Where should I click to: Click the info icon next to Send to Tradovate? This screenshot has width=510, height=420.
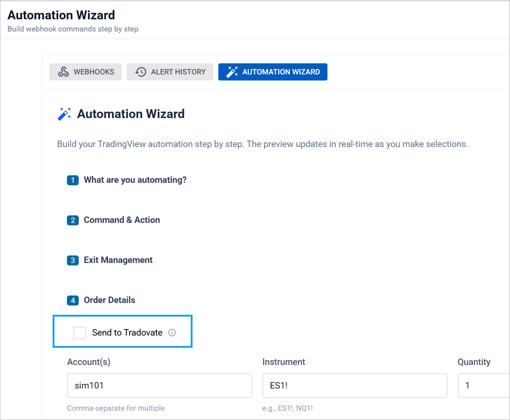click(x=172, y=333)
